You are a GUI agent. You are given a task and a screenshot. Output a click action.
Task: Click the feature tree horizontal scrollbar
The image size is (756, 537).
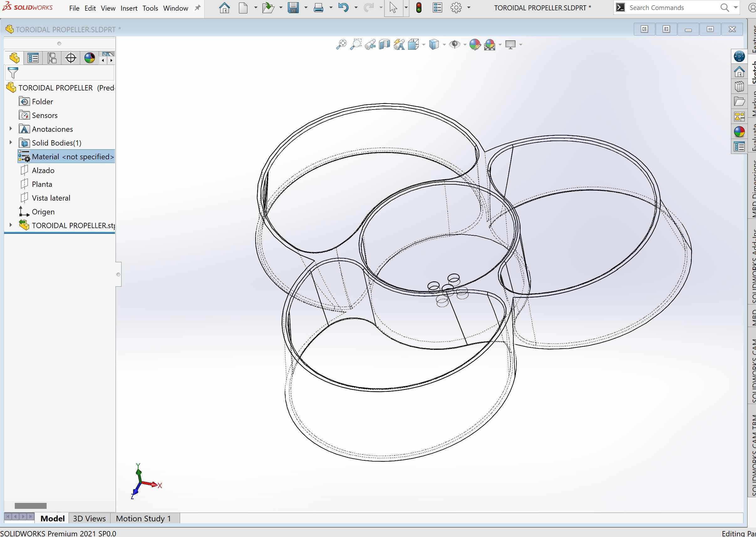pyautogui.click(x=30, y=506)
